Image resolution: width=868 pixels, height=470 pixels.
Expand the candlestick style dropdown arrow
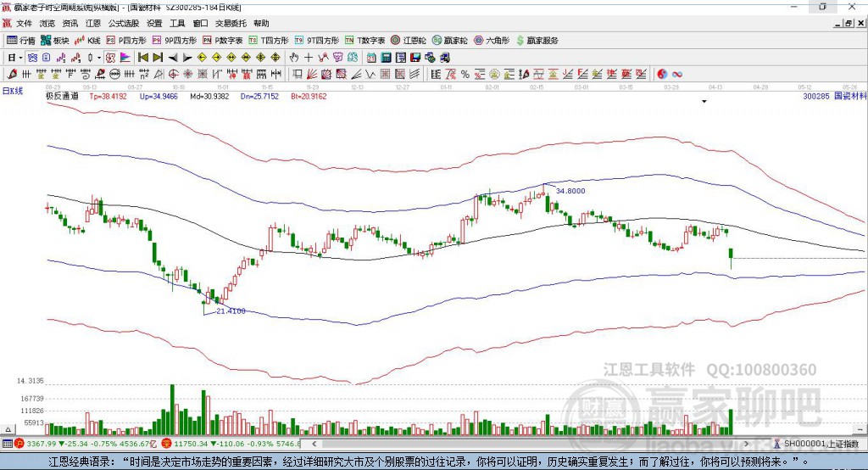pyautogui.click(x=99, y=58)
